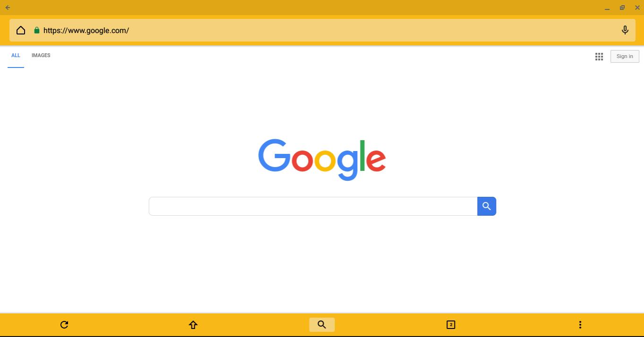Reload the page with refresh icon
Screen dimensions: 644x337
(64, 325)
